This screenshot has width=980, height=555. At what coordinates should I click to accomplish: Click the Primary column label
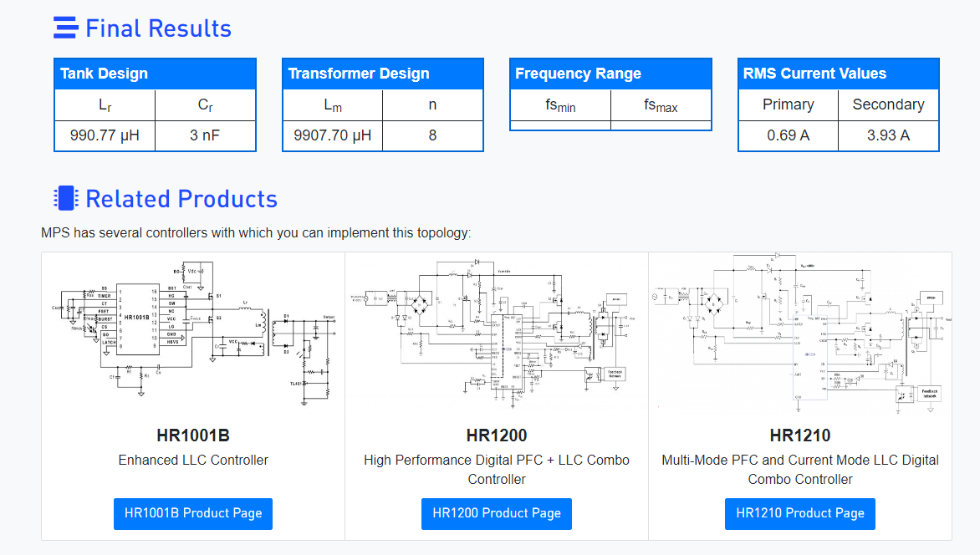point(789,104)
